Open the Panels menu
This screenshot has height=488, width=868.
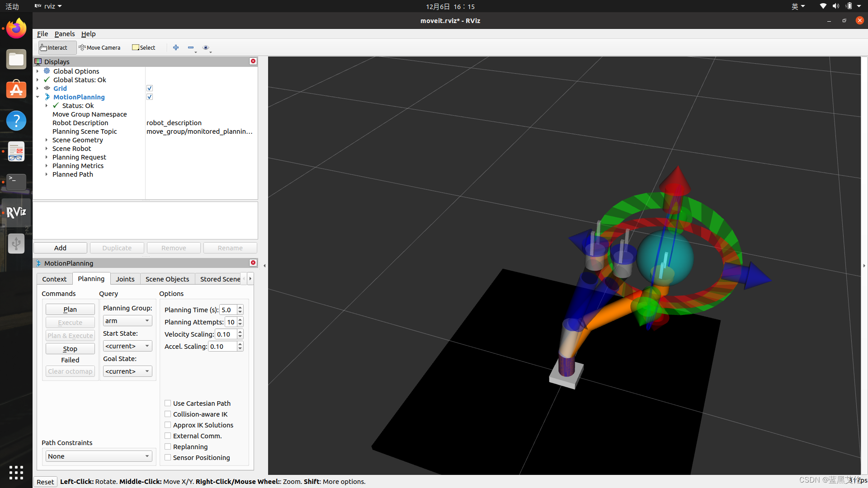click(65, 34)
